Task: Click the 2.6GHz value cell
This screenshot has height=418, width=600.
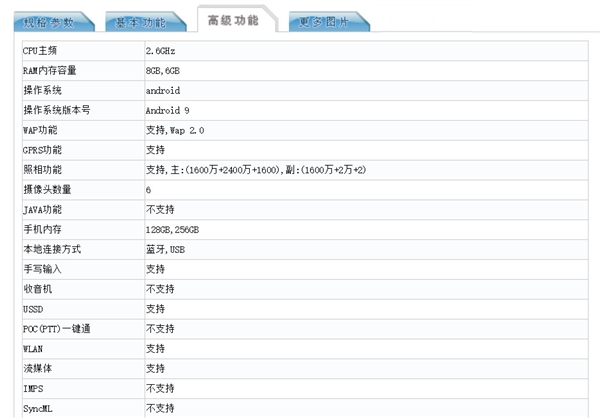Action: point(163,50)
